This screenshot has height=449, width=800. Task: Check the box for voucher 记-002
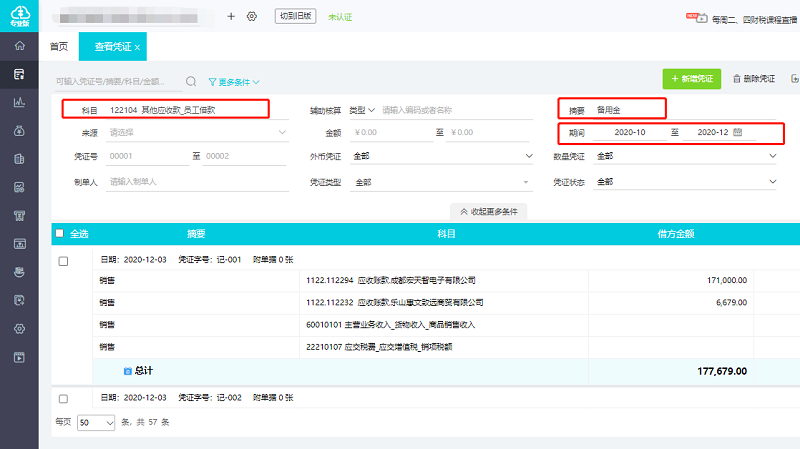point(63,398)
